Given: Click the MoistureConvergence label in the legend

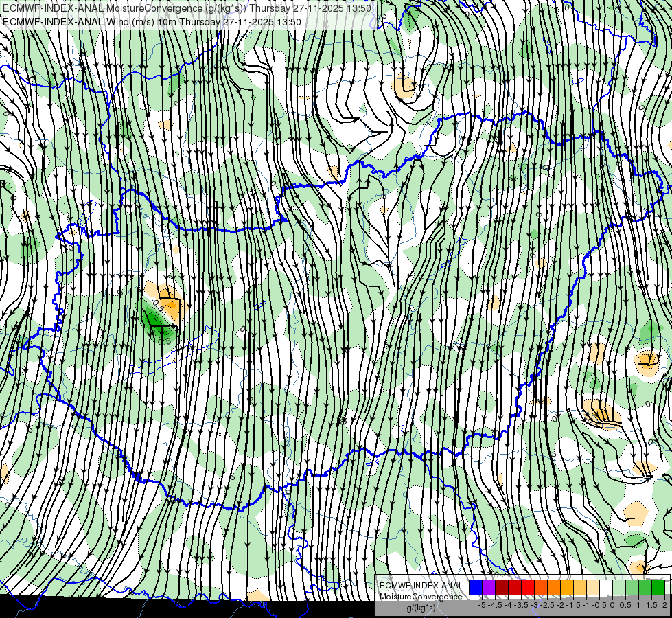Looking at the screenshot, I should pos(421,597).
